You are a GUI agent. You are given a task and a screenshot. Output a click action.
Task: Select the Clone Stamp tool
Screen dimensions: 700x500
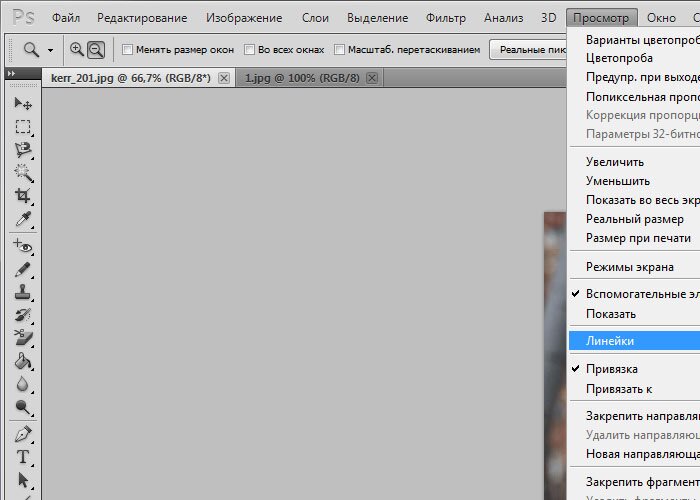coord(23,292)
